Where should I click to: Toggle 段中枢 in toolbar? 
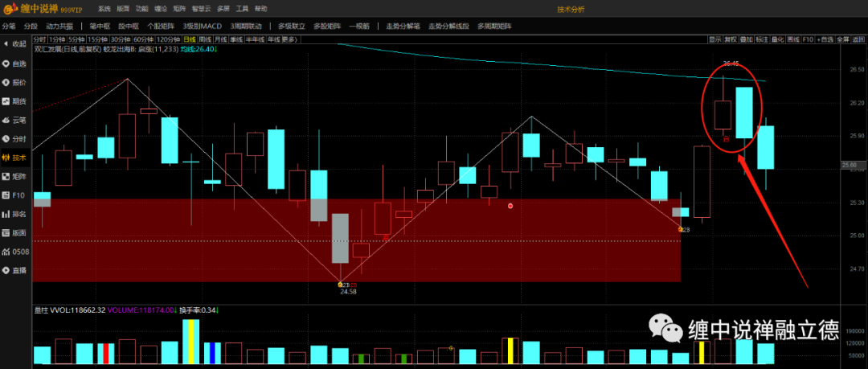[x=129, y=26]
